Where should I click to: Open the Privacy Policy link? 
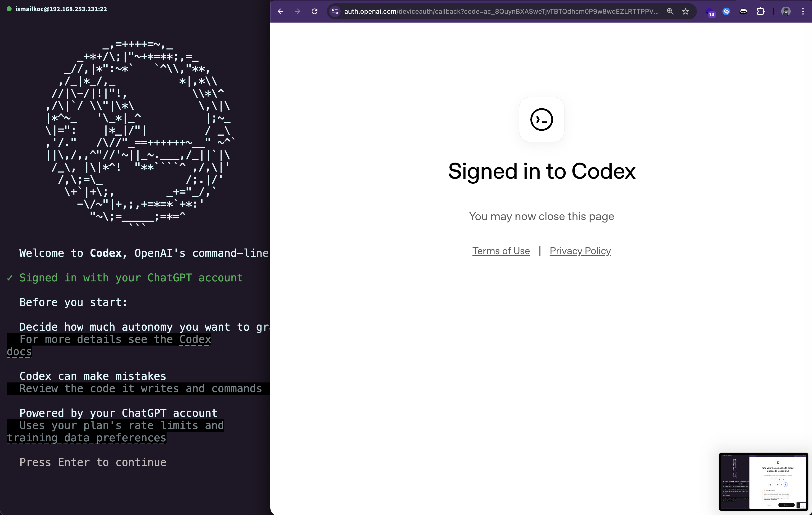580,251
